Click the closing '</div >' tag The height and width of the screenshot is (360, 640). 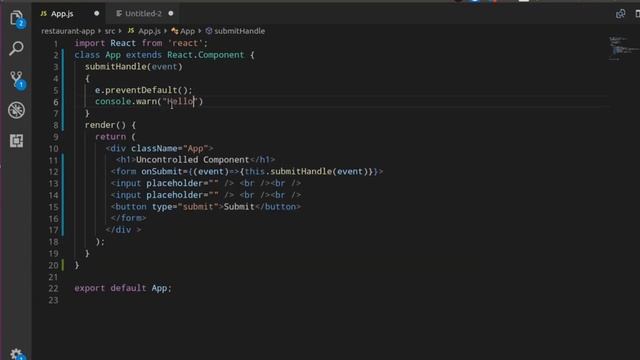[123, 230]
